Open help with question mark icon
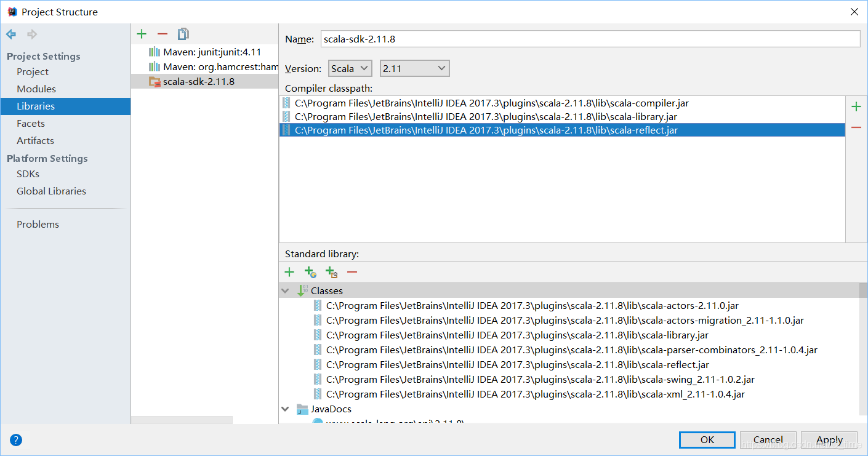The image size is (868, 456). pyautogui.click(x=16, y=440)
